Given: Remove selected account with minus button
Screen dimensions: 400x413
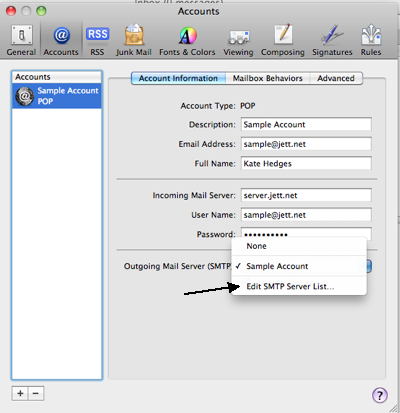Looking at the screenshot, I should point(36,394).
